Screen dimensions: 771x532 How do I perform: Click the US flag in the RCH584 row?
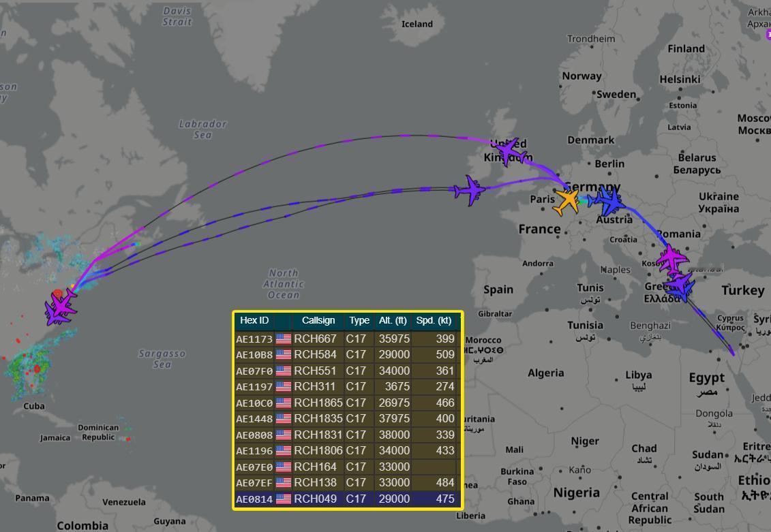tap(283, 355)
